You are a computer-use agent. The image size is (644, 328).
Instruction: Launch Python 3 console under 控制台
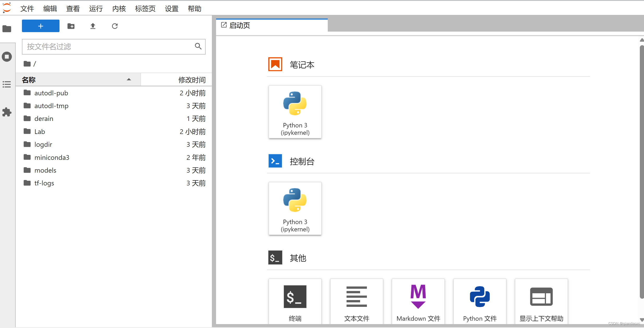[x=295, y=208]
